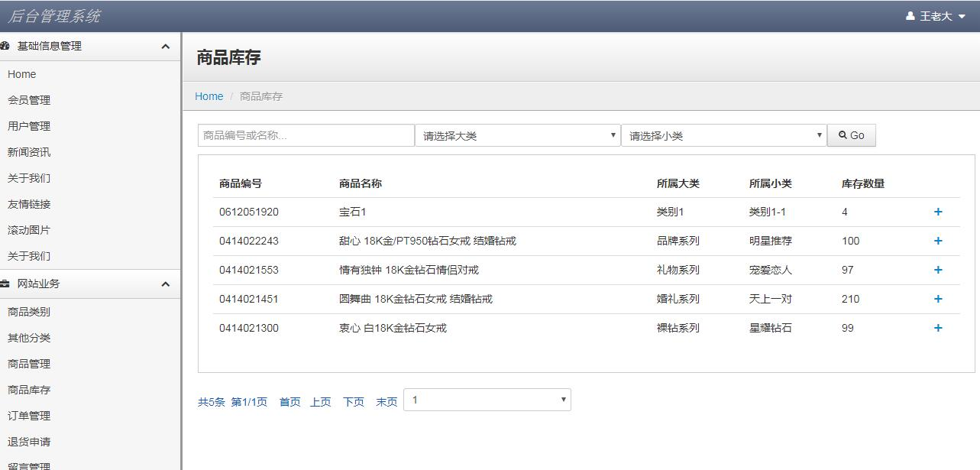Click the plus icon for 衷心 row
This screenshot has width=980, height=470.
(x=938, y=328)
